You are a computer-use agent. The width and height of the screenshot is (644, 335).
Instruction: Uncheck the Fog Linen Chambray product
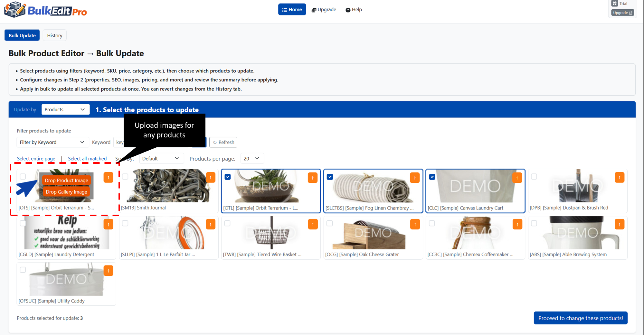coord(330,176)
